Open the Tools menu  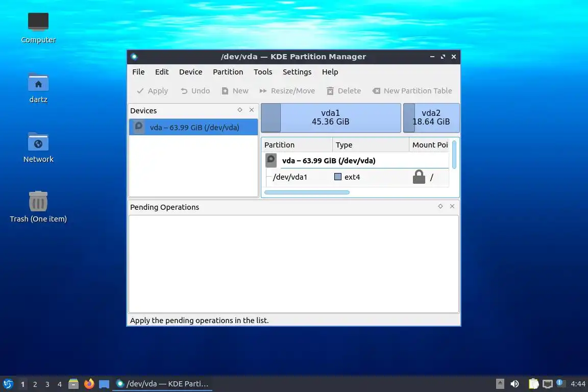pos(263,71)
